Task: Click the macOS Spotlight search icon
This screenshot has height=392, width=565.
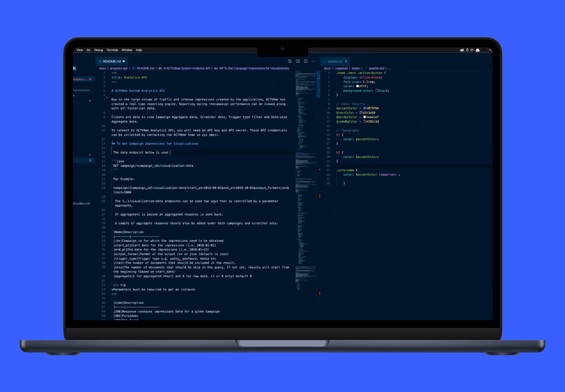Action: tap(490, 50)
